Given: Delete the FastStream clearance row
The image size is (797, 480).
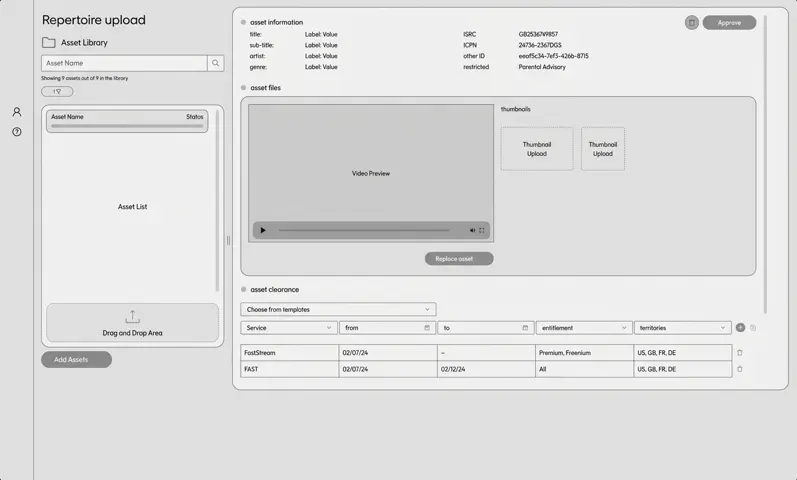Looking at the screenshot, I should click(x=740, y=352).
